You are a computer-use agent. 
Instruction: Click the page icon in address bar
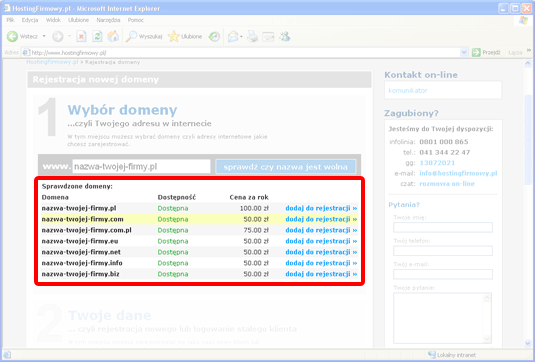click(x=26, y=53)
